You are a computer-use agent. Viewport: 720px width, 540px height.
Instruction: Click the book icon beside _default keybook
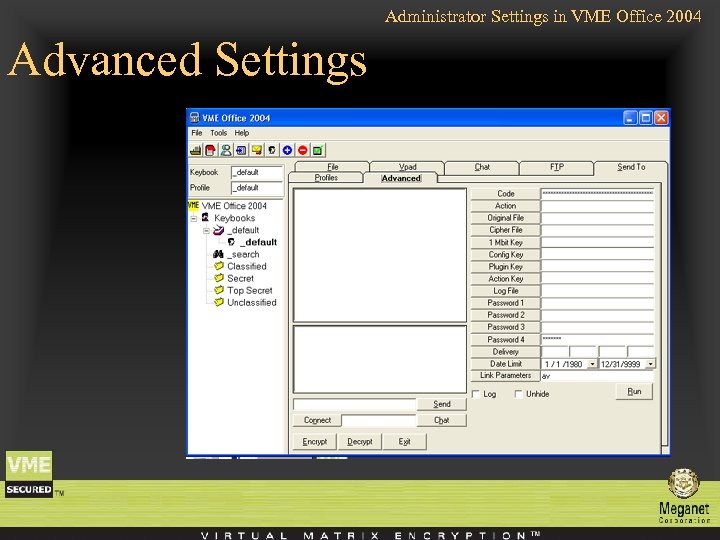point(219,230)
